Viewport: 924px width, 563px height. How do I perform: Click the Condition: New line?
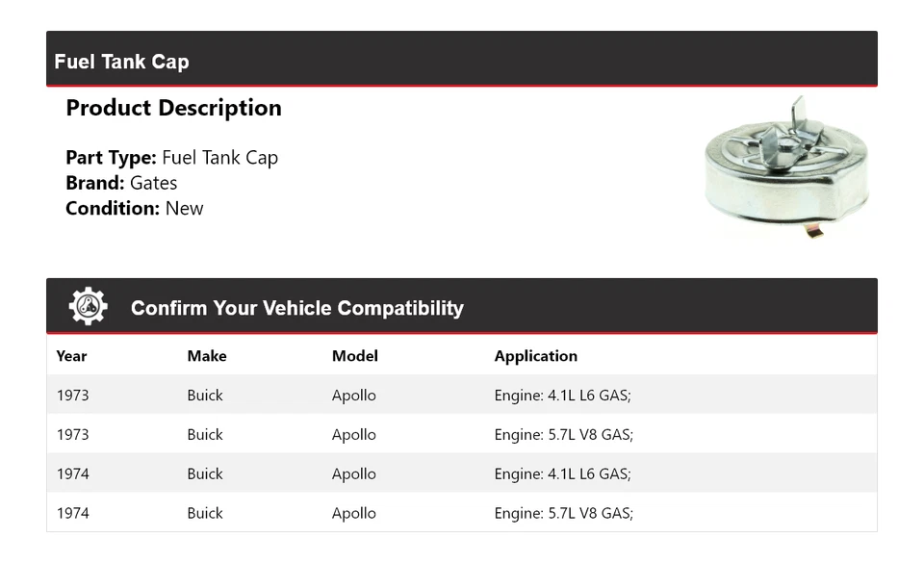[x=134, y=208]
